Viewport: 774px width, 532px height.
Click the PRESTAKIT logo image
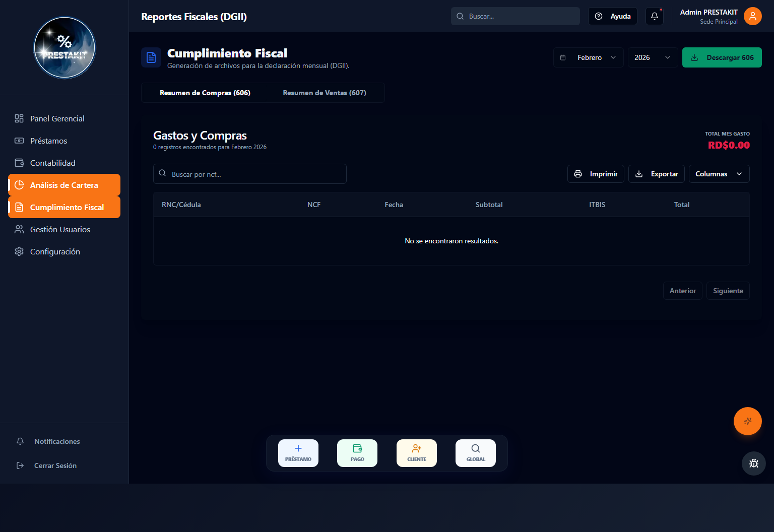64,48
